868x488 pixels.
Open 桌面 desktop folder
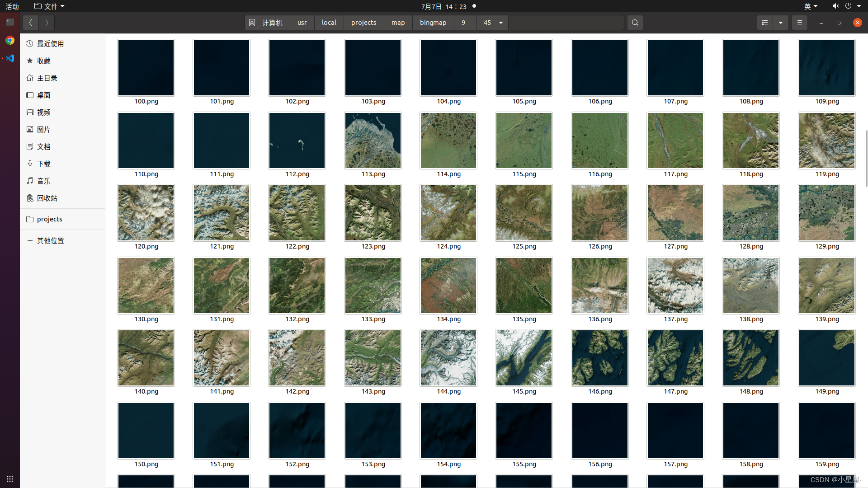tap(62, 95)
